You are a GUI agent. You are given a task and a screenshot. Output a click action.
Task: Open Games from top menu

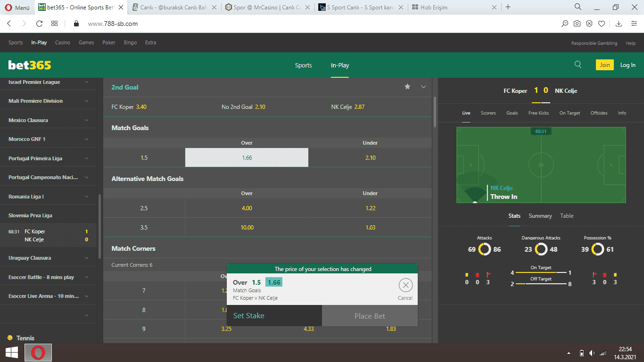[x=86, y=42]
